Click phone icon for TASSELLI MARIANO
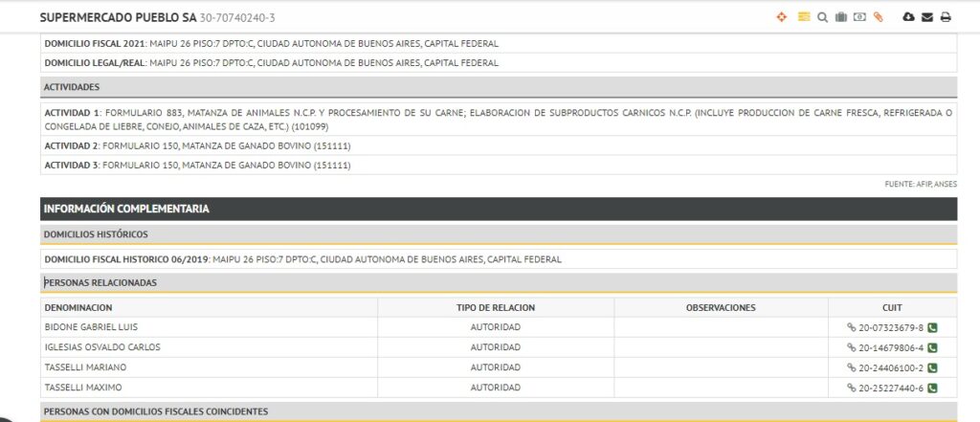 coord(932,367)
